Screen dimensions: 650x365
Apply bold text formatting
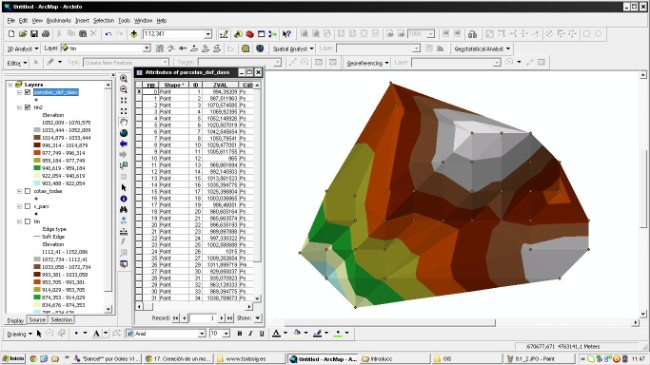(240, 333)
